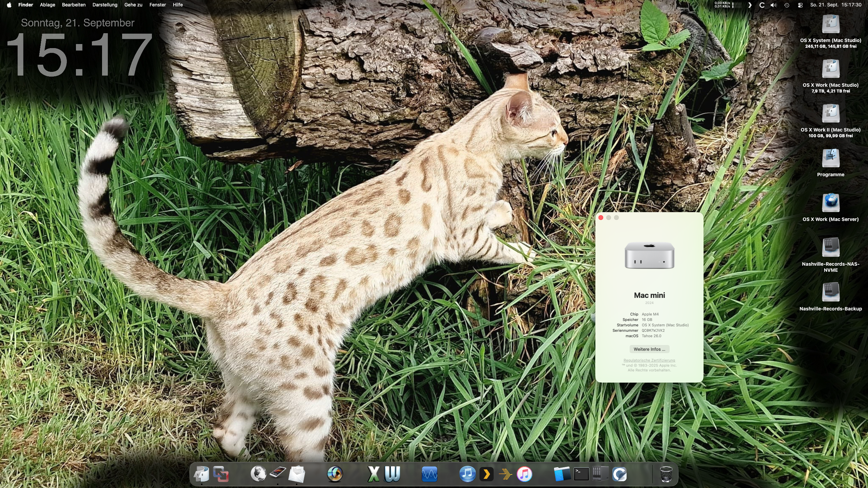Open the Darstellung menu
The height and width of the screenshot is (488, 868).
tap(105, 5)
